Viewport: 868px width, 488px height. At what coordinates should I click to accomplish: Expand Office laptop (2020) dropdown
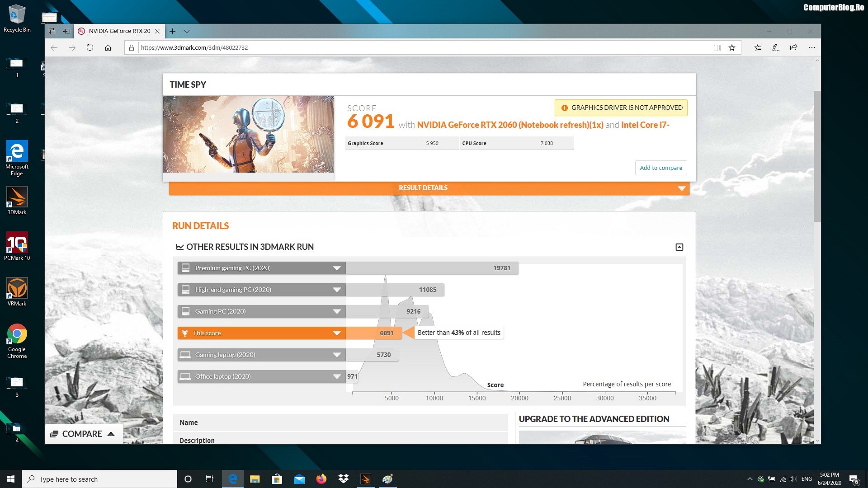pyautogui.click(x=336, y=376)
